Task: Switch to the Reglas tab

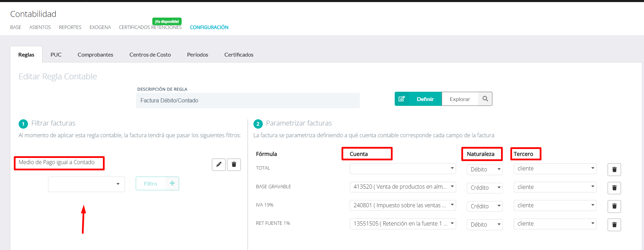Action: [26, 54]
